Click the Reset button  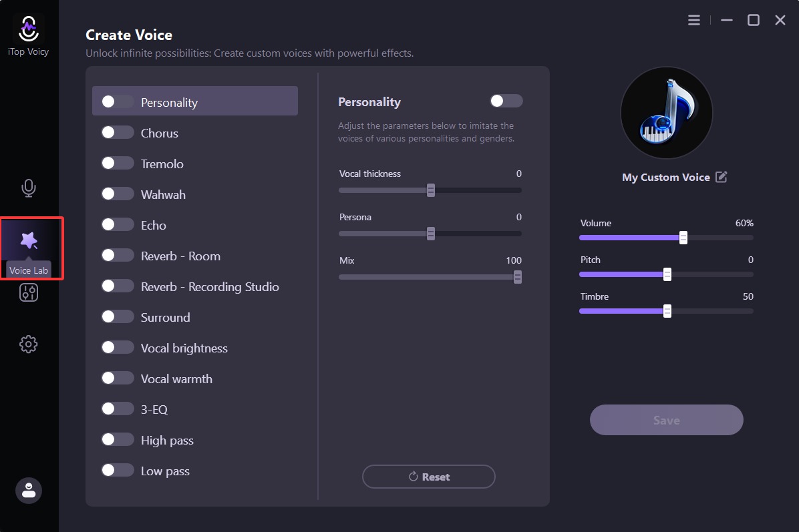pos(428,477)
